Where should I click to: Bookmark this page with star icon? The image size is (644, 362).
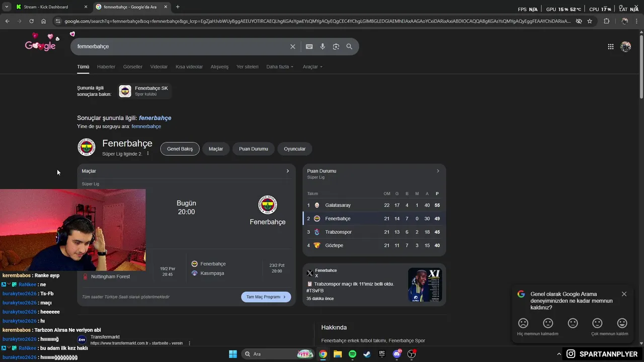pos(590,21)
